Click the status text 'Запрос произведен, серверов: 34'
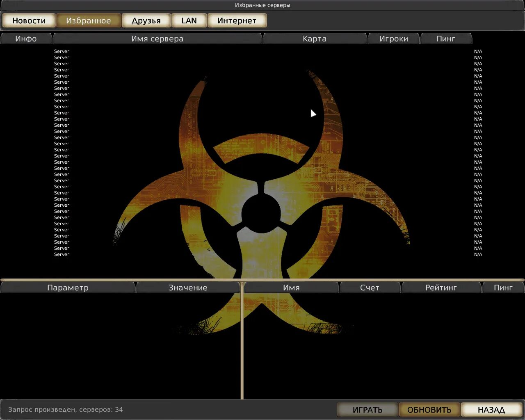The height and width of the screenshot is (420, 525). [x=66, y=409]
